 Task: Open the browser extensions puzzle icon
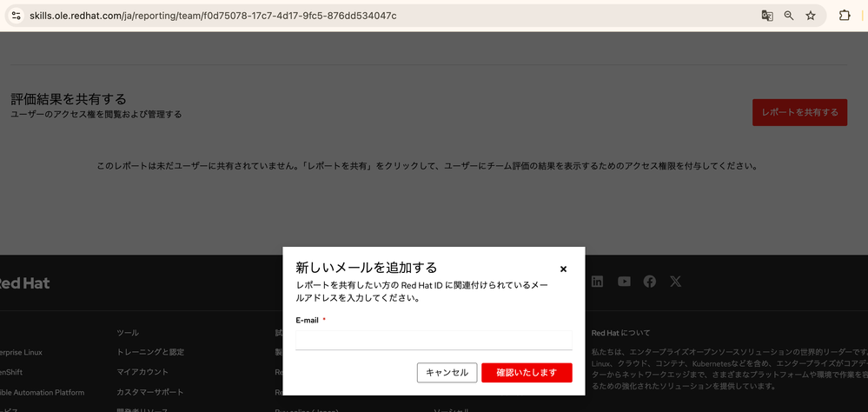click(845, 16)
